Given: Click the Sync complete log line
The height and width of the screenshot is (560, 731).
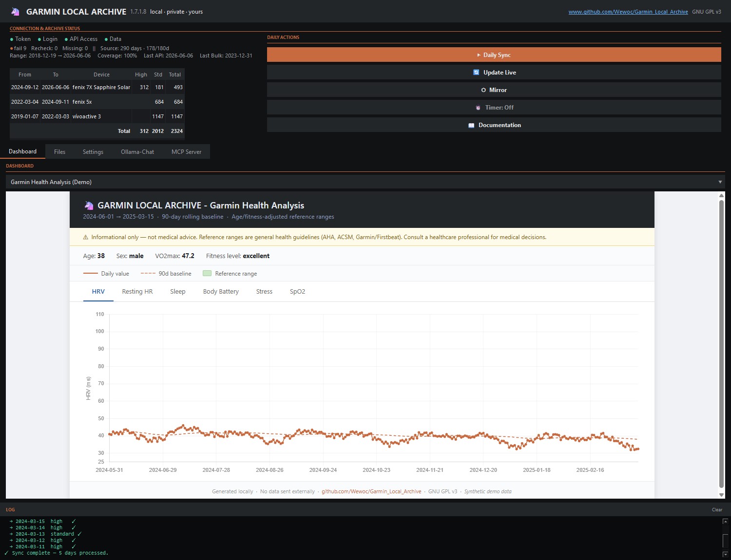Looking at the screenshot, I should 56,553.
